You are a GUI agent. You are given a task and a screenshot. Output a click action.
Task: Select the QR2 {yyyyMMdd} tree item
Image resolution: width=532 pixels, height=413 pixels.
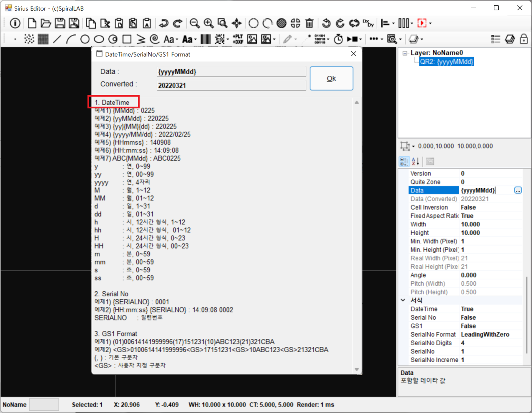click(446, 62)
